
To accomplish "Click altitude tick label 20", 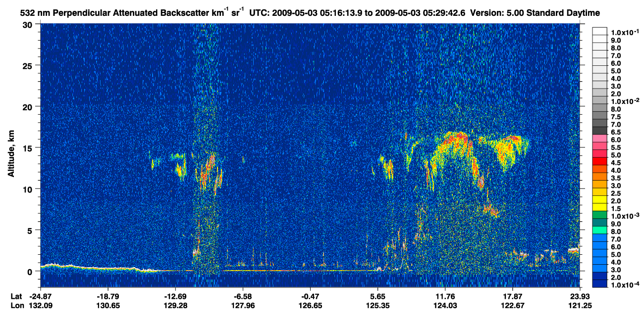I will (x=28, y=107).
